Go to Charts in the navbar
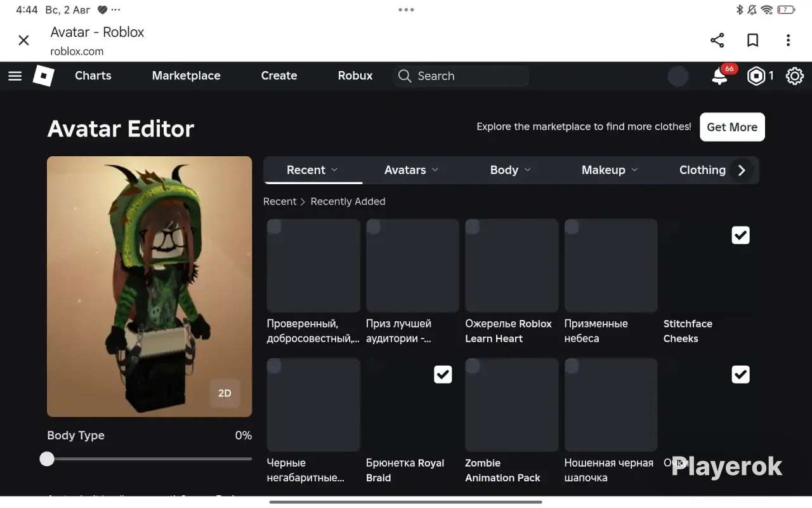Viewport: 812px width, 508px height. (x=93, y=76)
